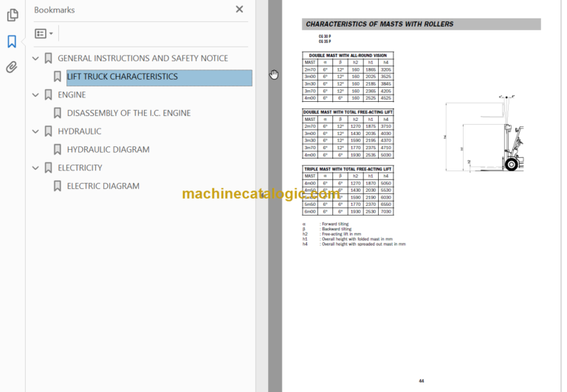Click bookmark icon beside ENGINE entry
Viewport: 567px width, 392px height.
tap(48, 95)
